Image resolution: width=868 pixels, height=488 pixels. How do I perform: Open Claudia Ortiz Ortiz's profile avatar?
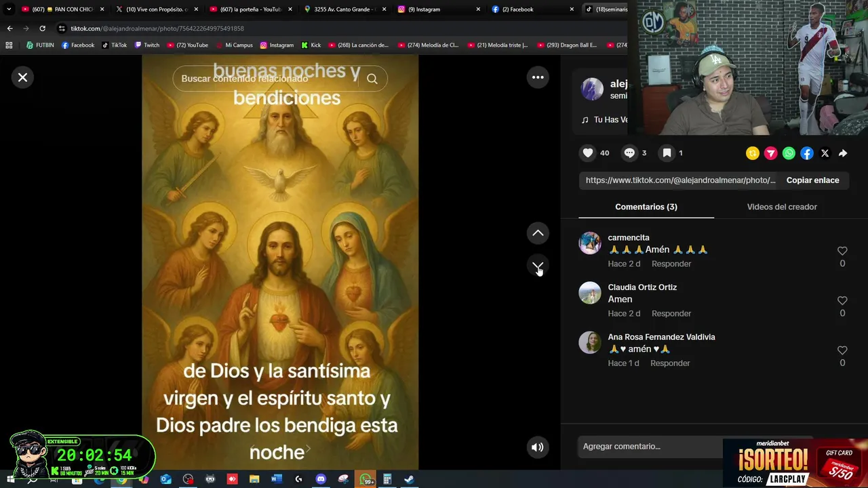(x=590, y=293)
